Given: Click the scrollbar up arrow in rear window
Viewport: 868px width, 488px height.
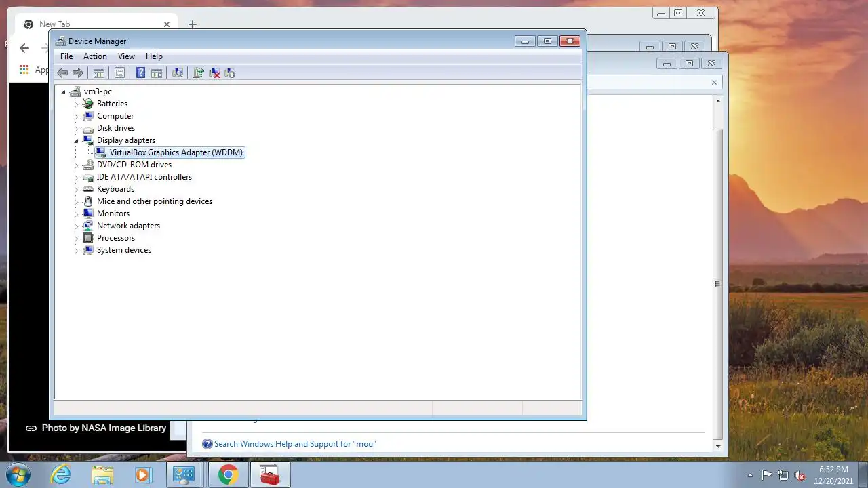Looking at the screenshot, I should coord(718,101).
